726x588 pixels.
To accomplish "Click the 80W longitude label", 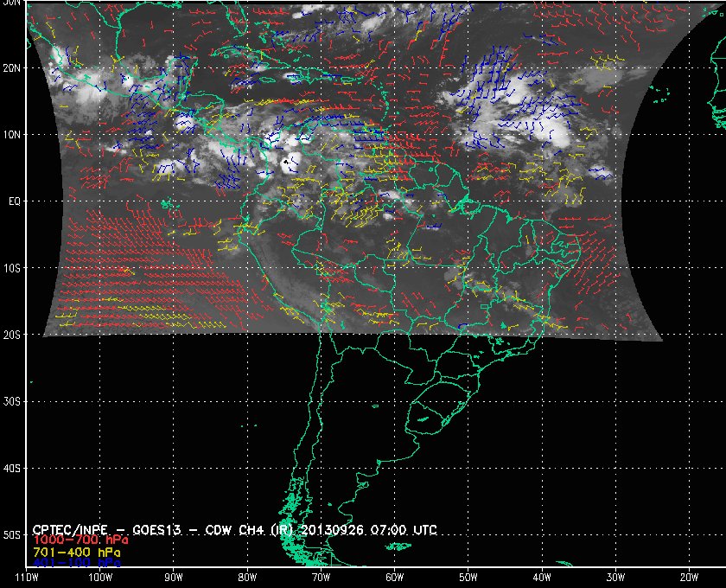I will pyautogui.click(x=247, y=578).
